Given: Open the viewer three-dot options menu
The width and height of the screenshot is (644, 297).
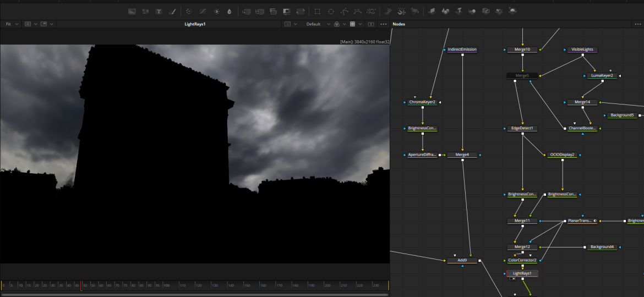Looking at the screenshot, I should [x=384, y=24].
